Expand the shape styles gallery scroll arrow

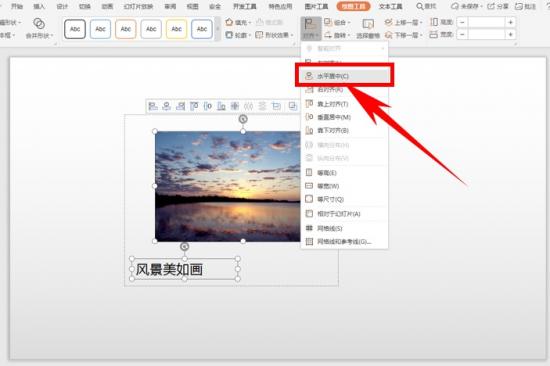click(x=217, y=29)
